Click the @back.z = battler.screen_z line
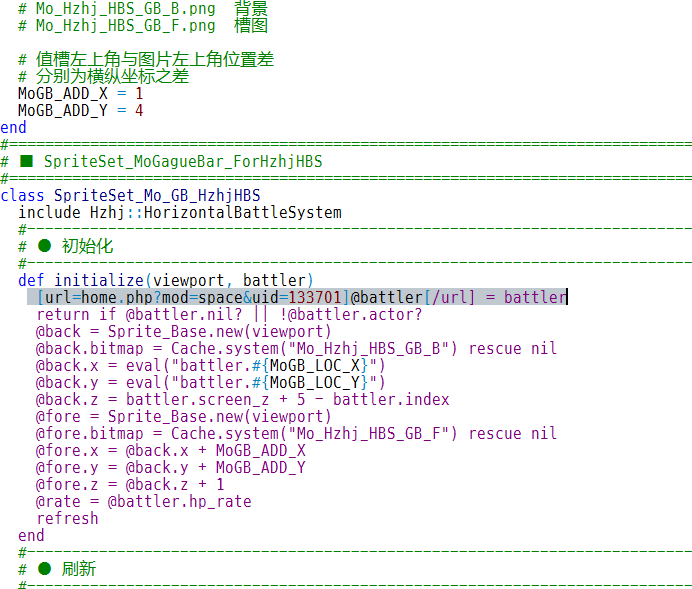The image size is (692, 589). (x=243, y=399)
